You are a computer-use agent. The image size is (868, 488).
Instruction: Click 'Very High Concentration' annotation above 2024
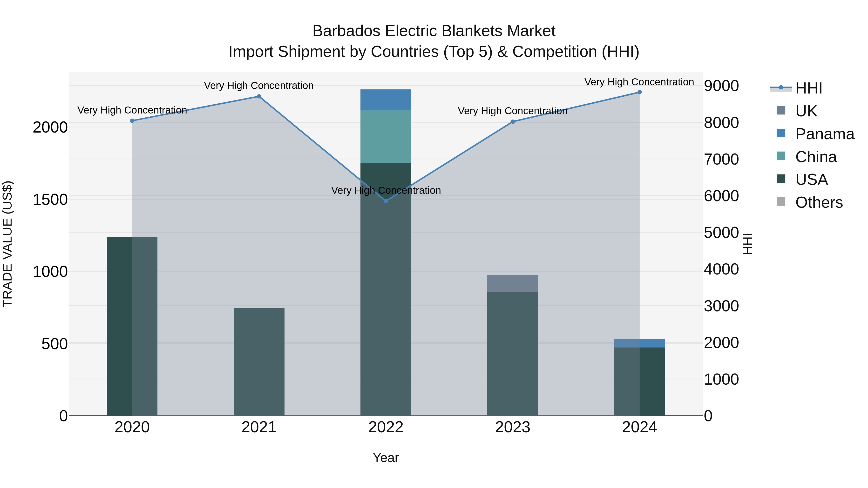[x=639, y=82]
